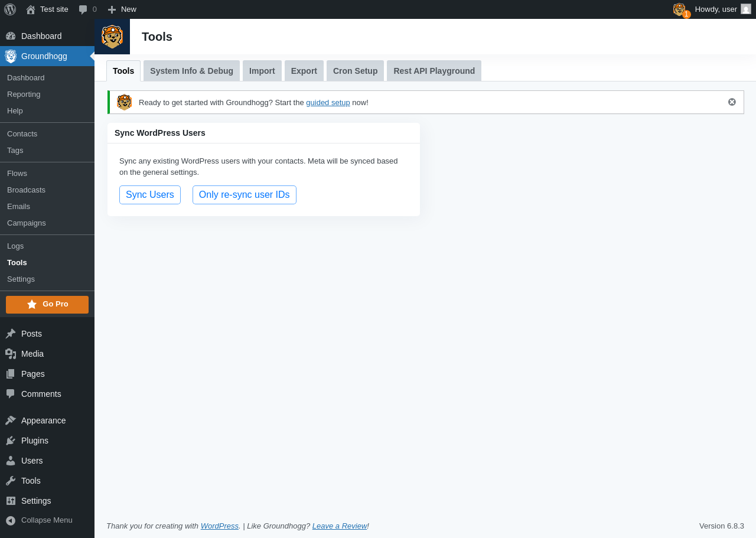The width and height of the screenshot is (756, 538).
Task: Click the Pages icon in sidebar
Action: pos(11,374)
